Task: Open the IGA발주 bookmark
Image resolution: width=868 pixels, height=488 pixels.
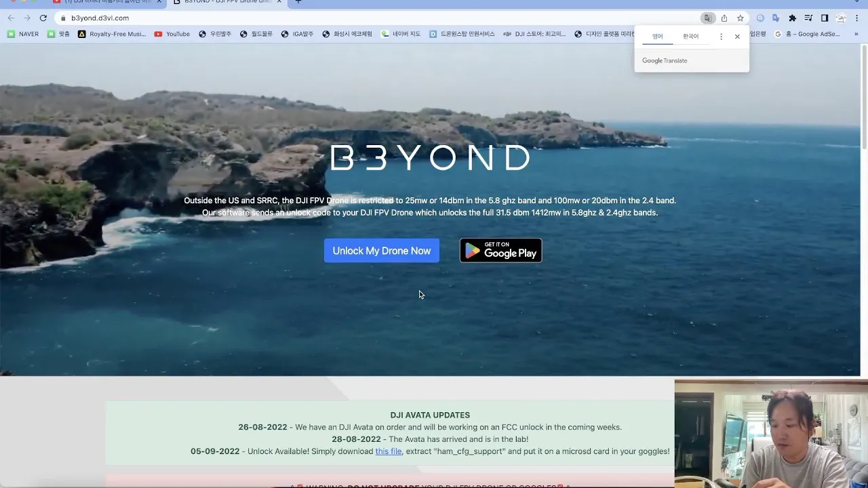Action: tap(297, 34)
